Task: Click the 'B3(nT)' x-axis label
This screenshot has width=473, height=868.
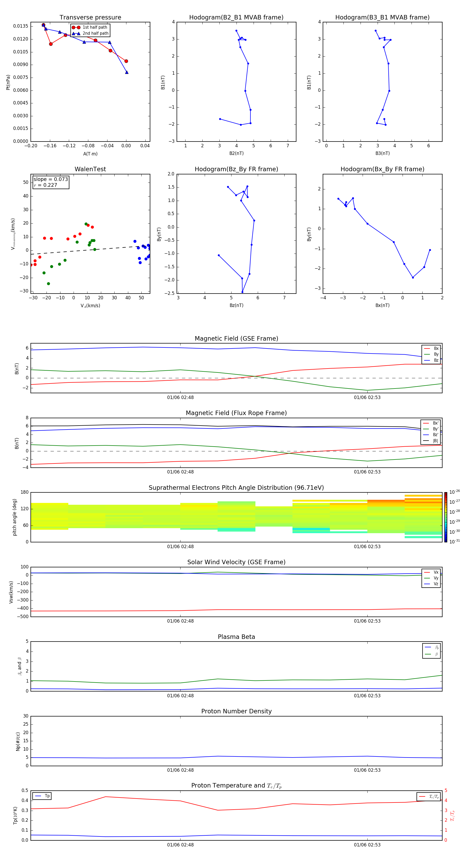Action: (x=382, y=153)
